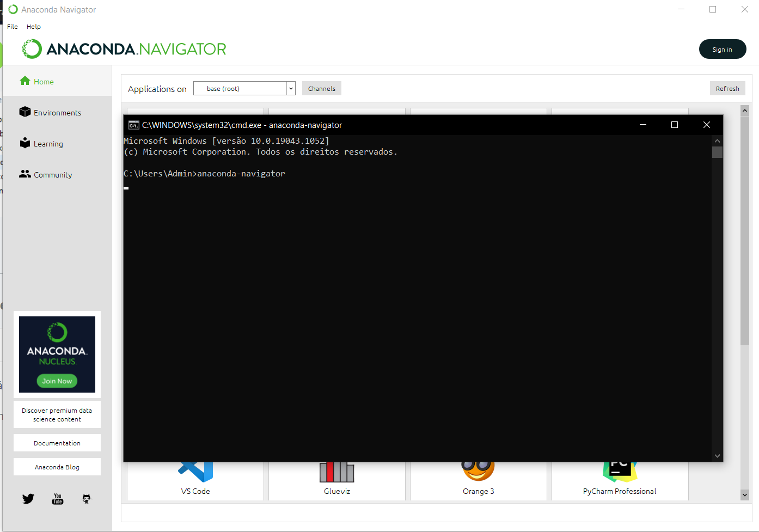The width and height of the screenshot is (759, 532).
Task: Click the cmd.exe window title icon
Action: (133, 125)
